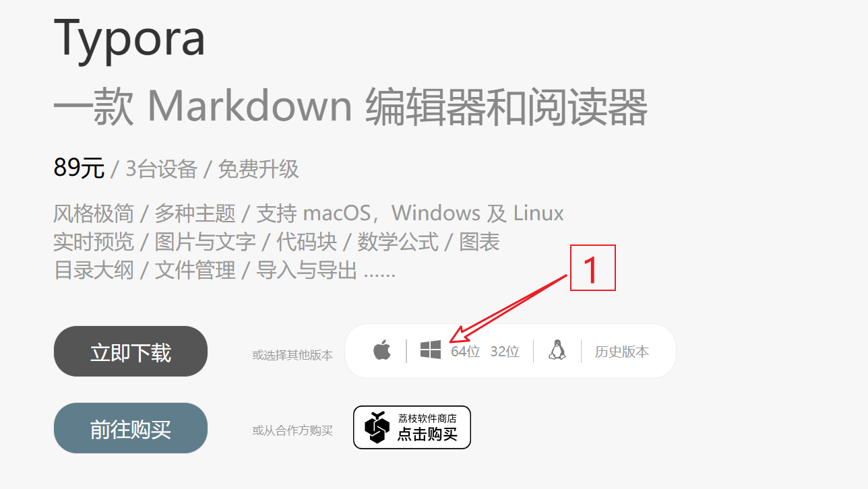Click the 89元 price text

tap(79, 168)
